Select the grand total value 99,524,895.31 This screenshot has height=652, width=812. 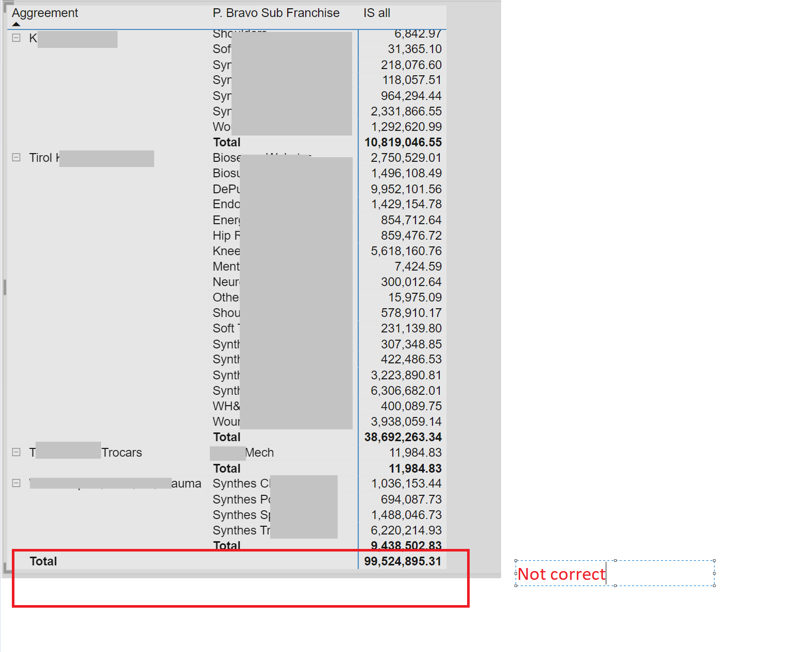[403, 561]
